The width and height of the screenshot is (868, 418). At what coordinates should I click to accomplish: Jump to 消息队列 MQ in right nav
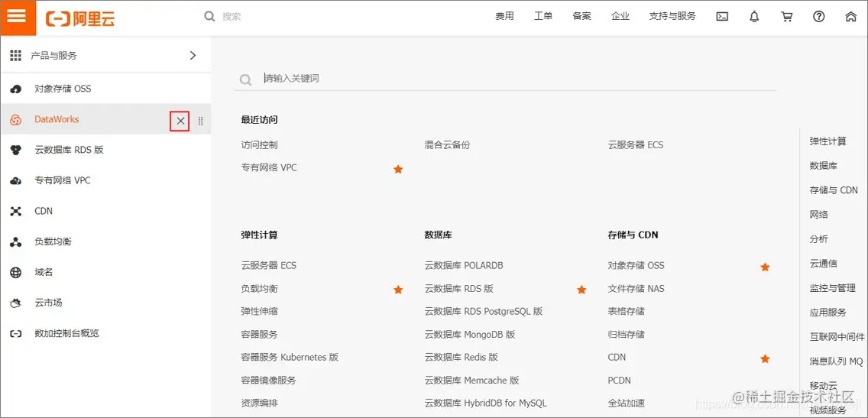[x=836, y=361]
